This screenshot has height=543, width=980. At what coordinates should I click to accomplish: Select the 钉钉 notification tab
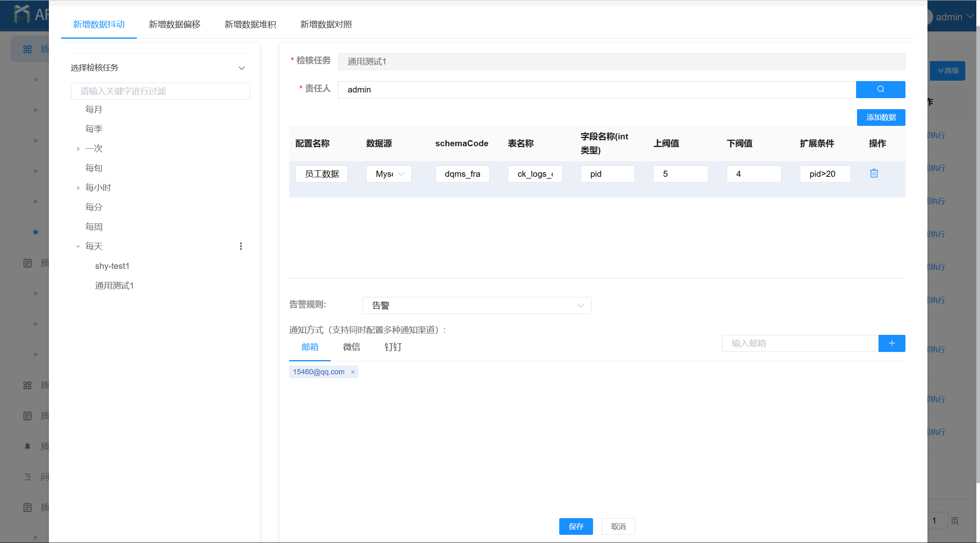click(393, 347)
